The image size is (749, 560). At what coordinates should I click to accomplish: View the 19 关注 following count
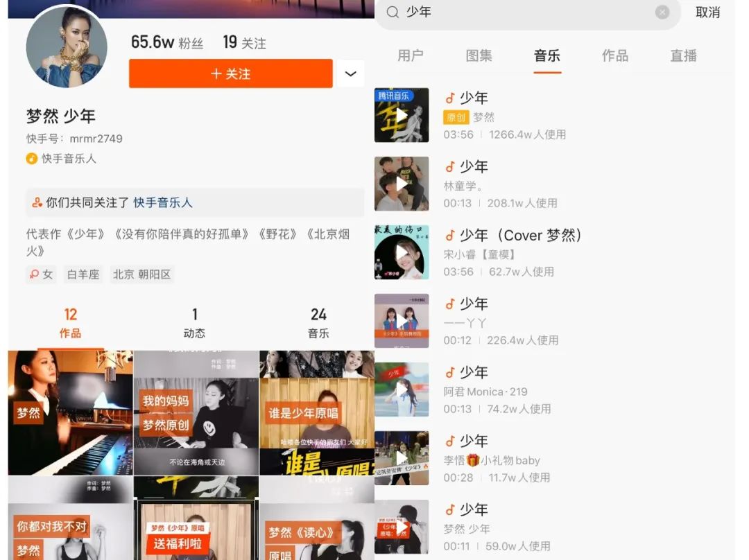click(245, 42)
